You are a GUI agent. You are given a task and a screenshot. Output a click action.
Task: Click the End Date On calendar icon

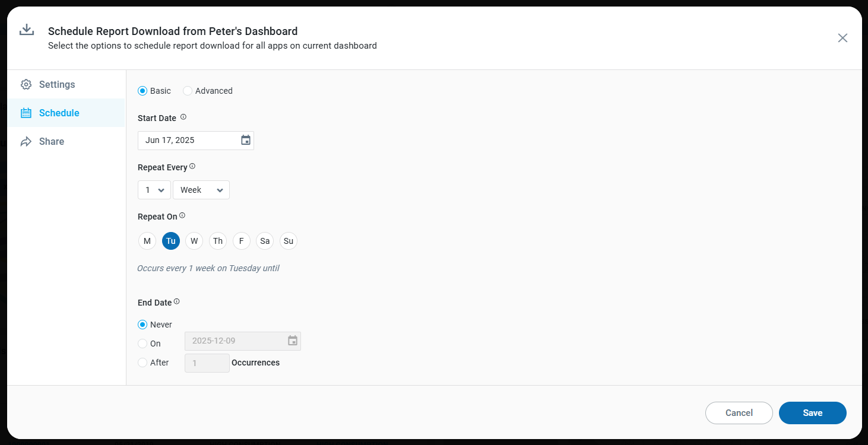pos(293,341)
